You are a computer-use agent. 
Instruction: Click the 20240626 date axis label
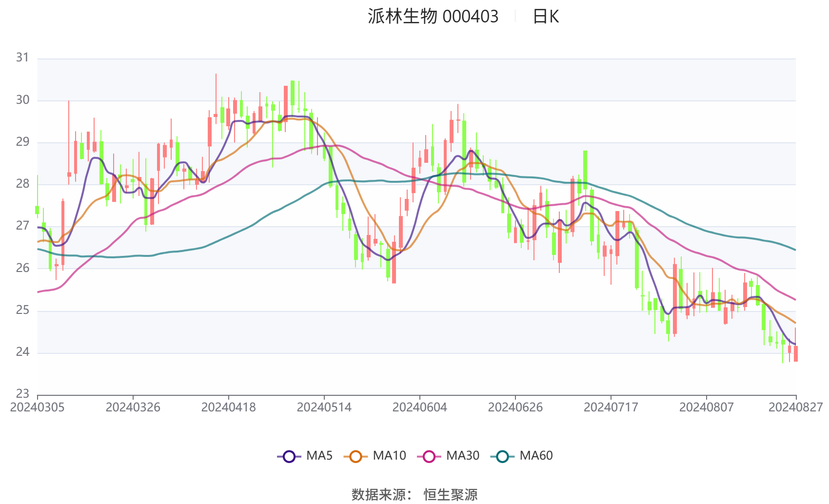515,407
